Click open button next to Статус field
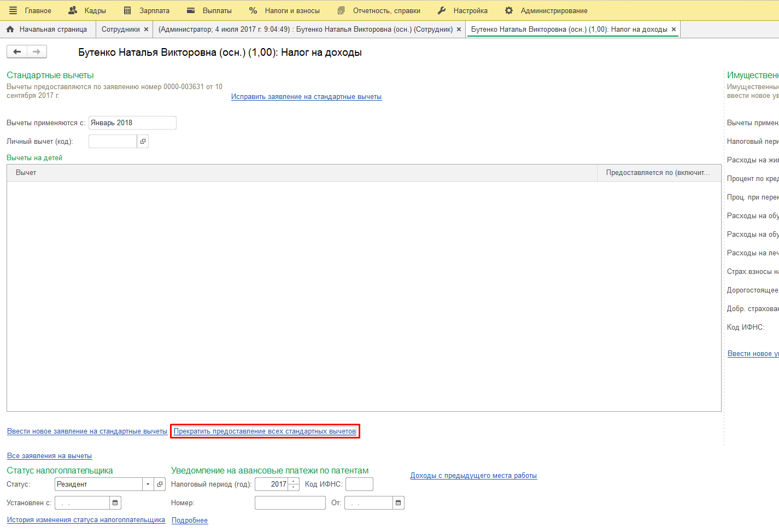779x532 pixels. 160,484
